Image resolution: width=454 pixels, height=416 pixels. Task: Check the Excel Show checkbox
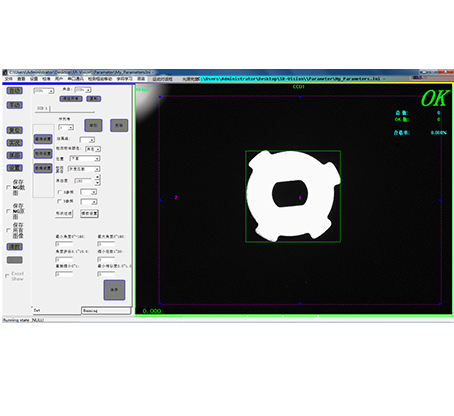7,276
